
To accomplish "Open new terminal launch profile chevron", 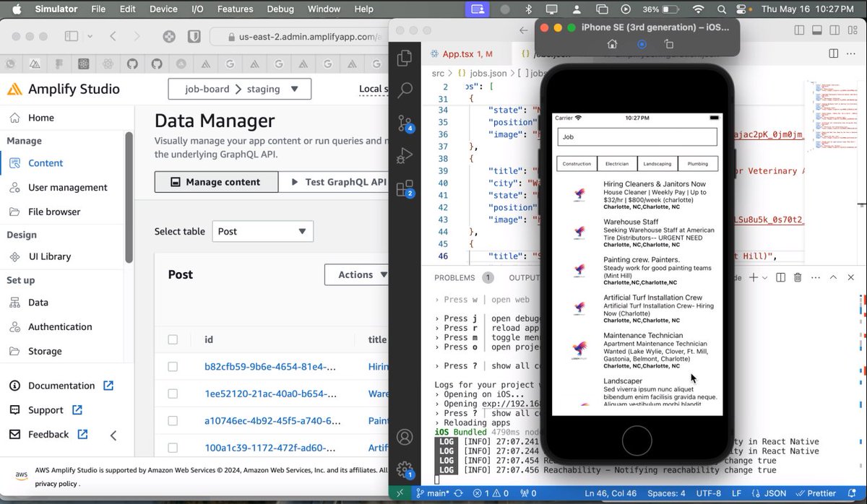I will 765,277.
